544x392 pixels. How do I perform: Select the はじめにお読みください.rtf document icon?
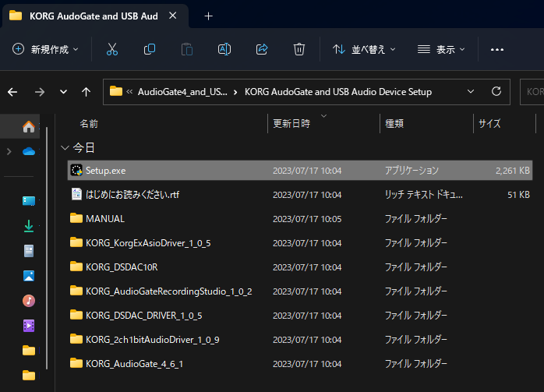[76, 194]
